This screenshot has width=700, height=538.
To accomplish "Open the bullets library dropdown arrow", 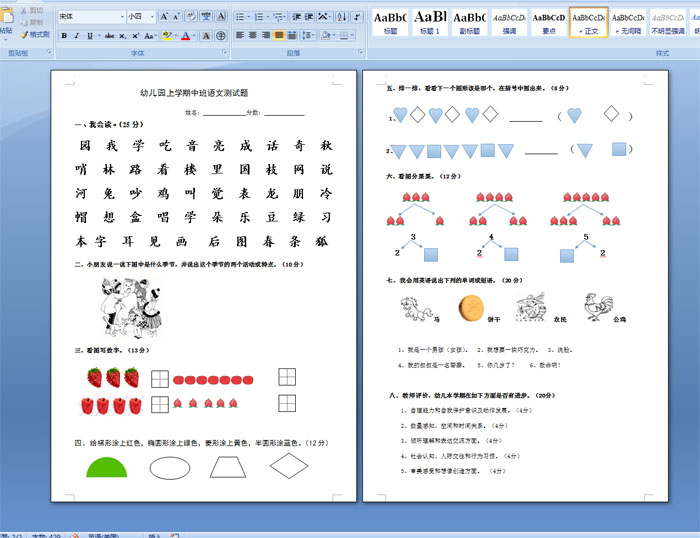I will (249, 17).
